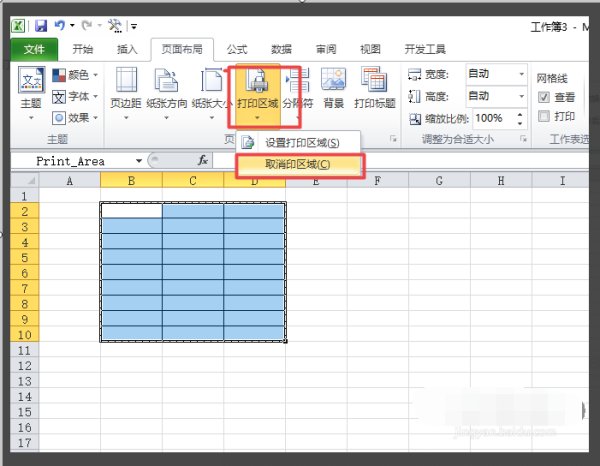
Task: Click the Print Titles (打印标题) button
Action: click(375, 89)
